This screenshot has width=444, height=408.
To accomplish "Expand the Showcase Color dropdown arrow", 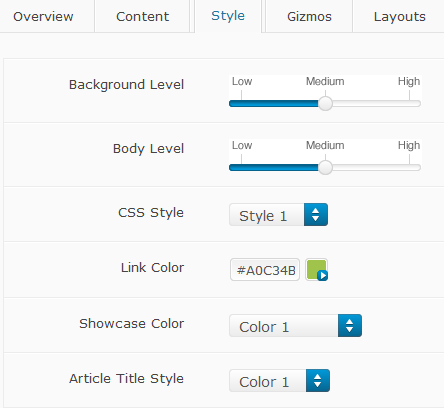I will [350, 325].
